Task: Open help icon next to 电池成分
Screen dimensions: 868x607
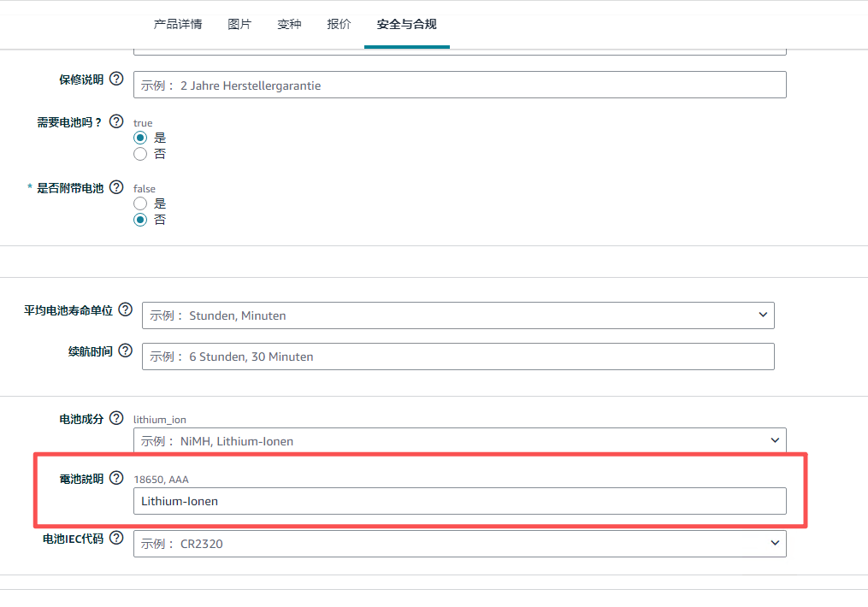Action: (x=116, y=418)
